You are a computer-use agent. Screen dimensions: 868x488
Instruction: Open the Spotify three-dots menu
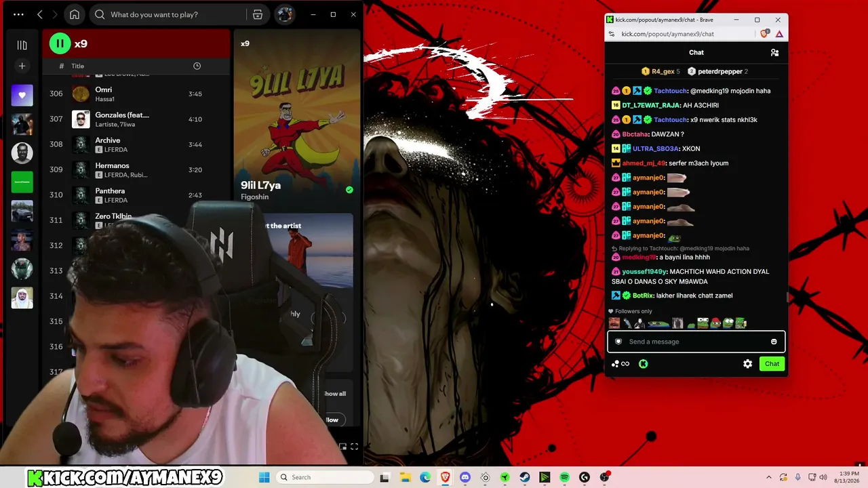tap(18, 14)
